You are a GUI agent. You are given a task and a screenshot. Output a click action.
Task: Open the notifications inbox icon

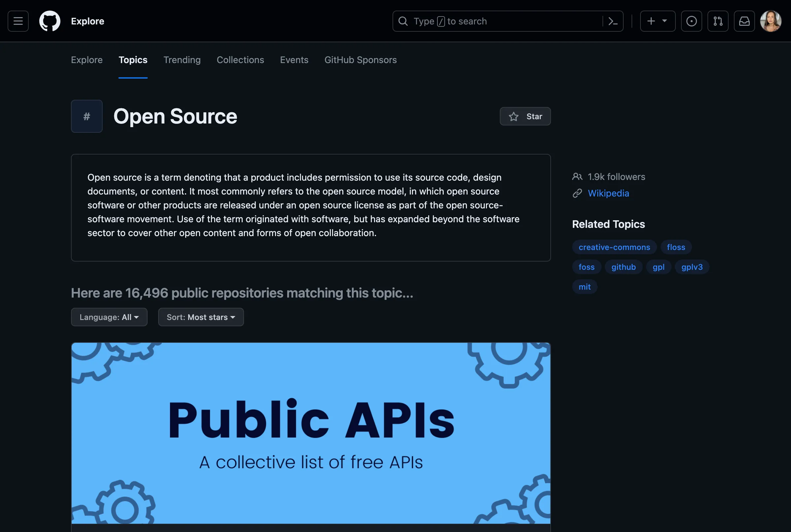(744, 21)
